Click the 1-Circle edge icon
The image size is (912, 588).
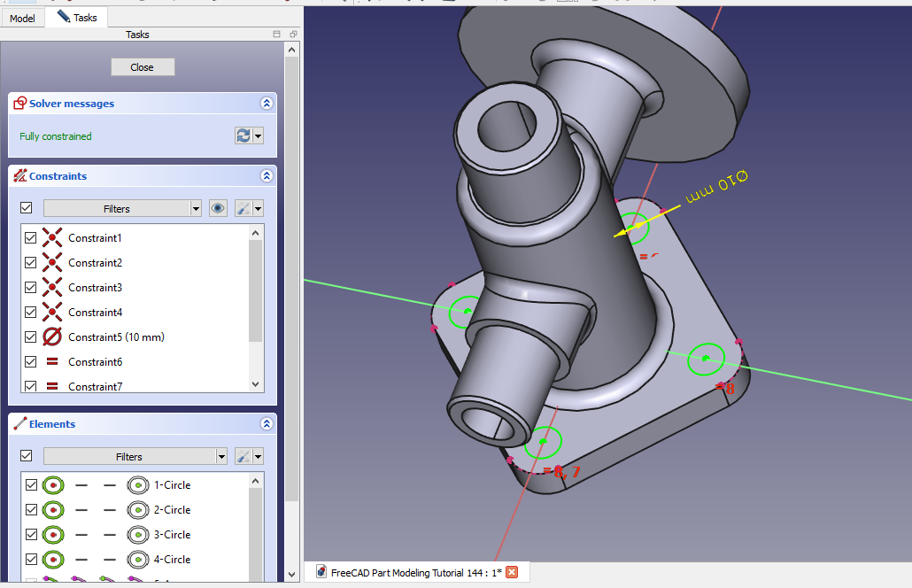click(52, 484)
